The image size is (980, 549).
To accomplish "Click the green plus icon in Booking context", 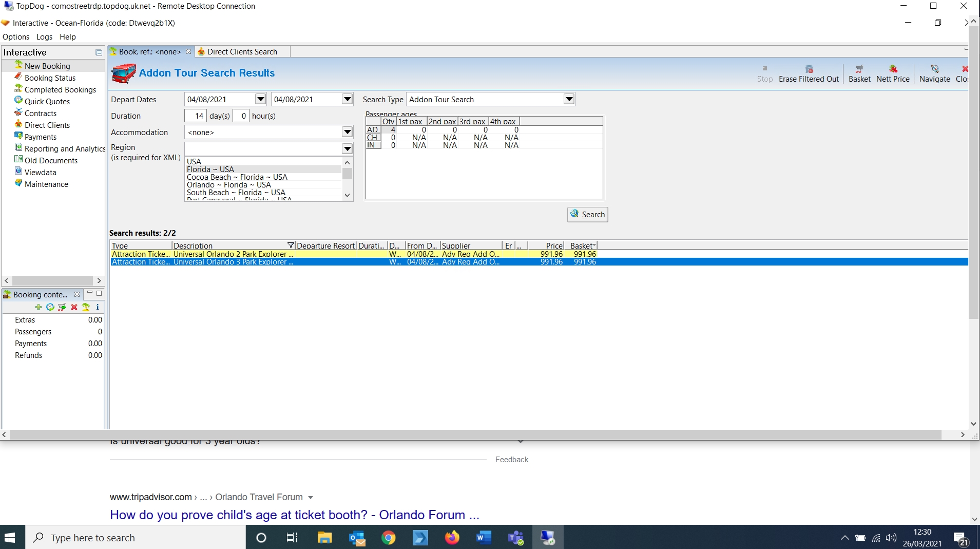I will pos(39,307).
